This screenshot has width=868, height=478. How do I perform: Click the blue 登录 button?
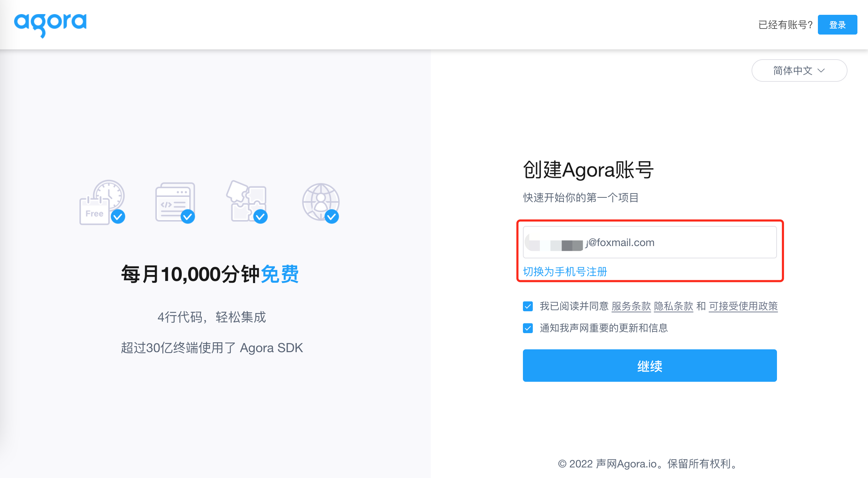(x=837, y=25)
